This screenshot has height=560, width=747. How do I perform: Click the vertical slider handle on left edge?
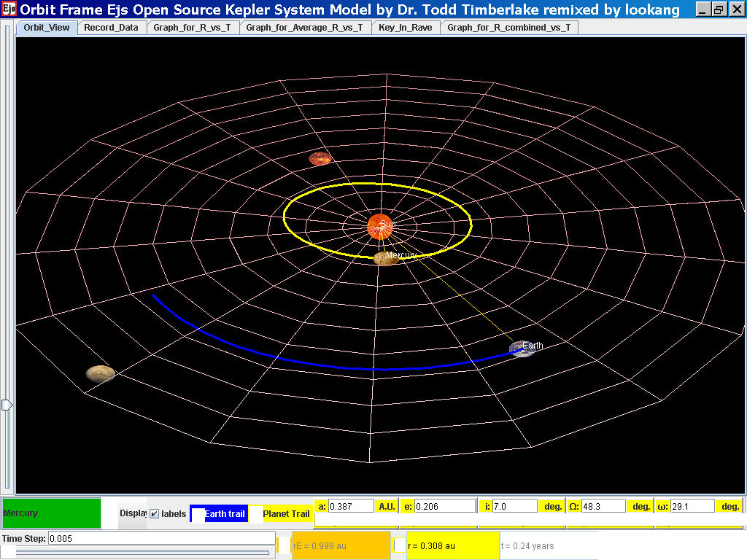pyautogui.click(x=7, y=405)
